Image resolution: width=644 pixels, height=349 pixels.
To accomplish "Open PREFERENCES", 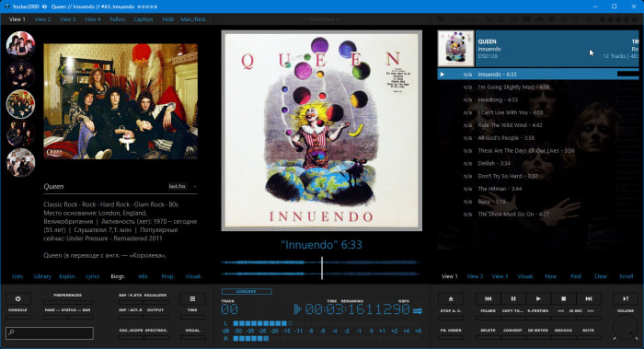I will (67, 296).
